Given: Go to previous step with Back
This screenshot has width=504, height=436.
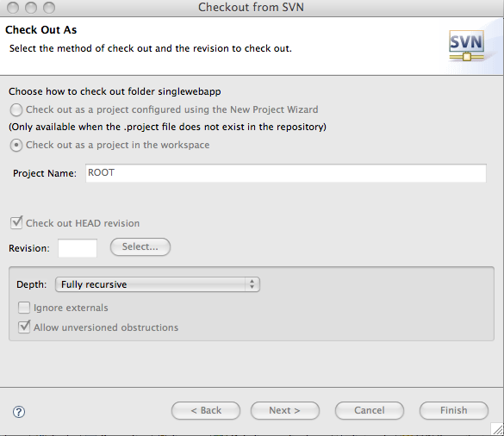Looking at the screenshot, I should coord(206,411).
